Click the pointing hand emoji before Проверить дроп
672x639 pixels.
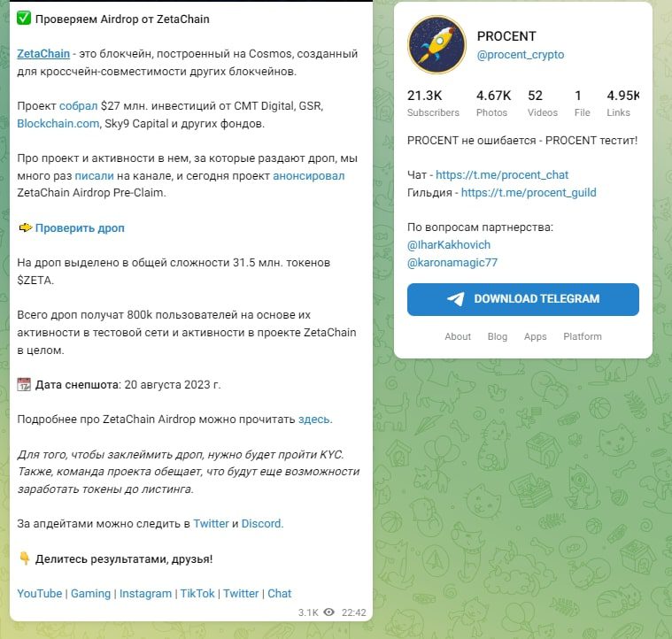[x=25, y=228]
